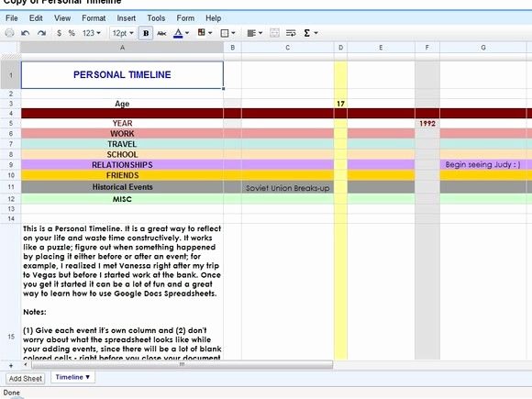The height and width of the screenshot is (399, 532).
Task: Select column A header
Action: pyautogui.click(x=122, y=48)
